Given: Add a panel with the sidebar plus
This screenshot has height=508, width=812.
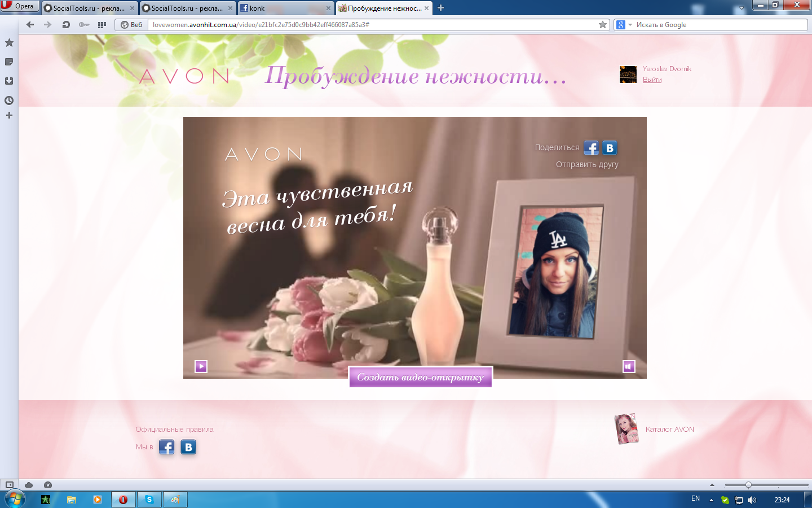Looking at the screenshot, I should coord(9,116).
